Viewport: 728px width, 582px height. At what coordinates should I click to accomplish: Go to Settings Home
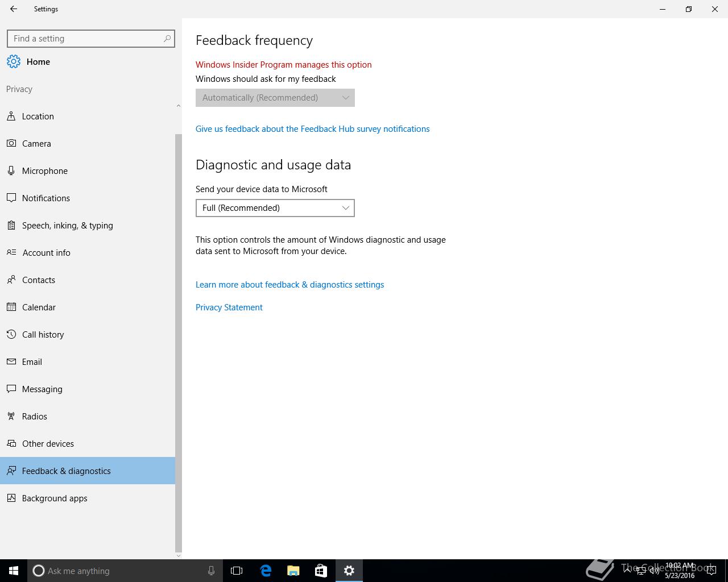point(88,61)
